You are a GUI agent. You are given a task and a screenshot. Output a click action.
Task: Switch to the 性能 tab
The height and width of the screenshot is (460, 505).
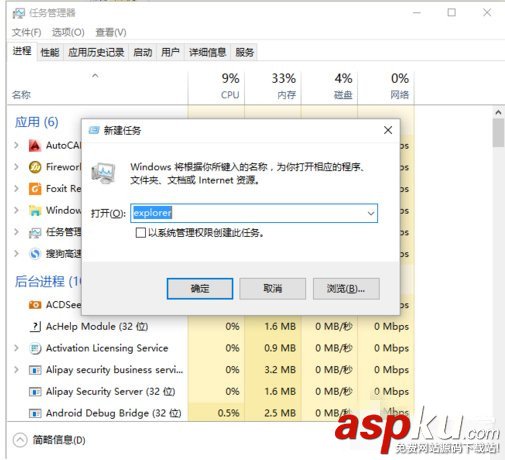click(50, 52)
